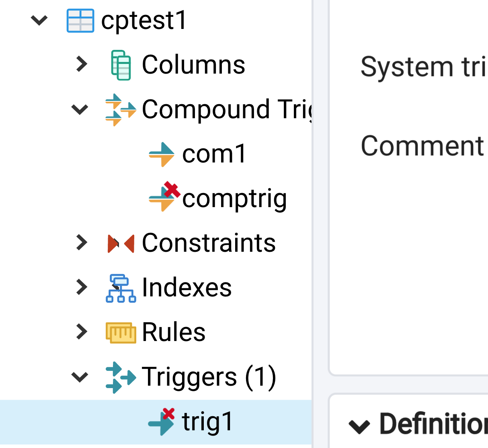This screenshot has height=448, width=488.
Task: Click the Columns node icon
Action: click(121, 65)
